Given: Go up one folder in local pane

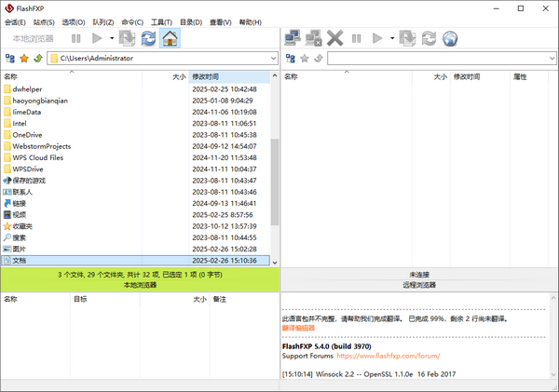Looking at the screenshot, I should tap(38, 58).
